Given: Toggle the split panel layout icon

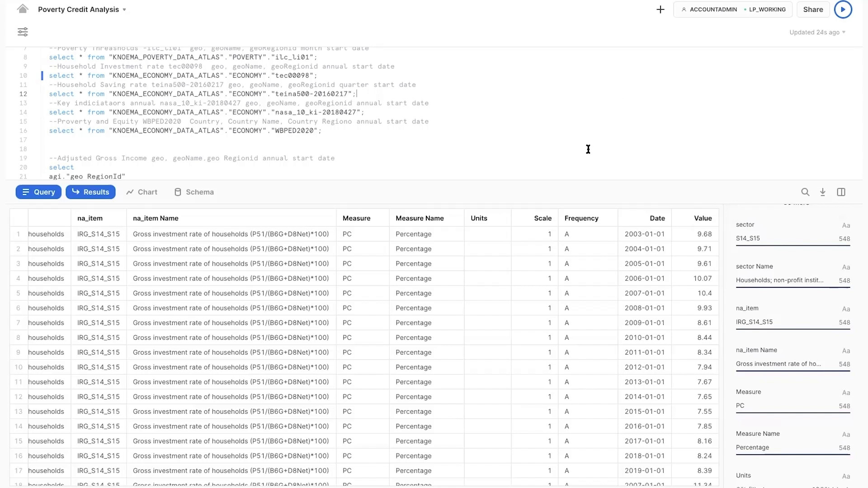Looking at the screenshot, I should pos(841,192).
